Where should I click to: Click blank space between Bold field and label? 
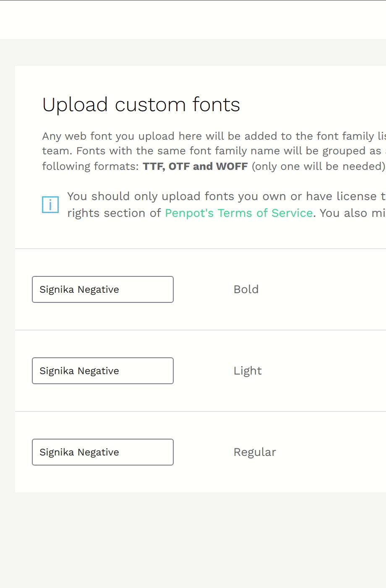click(203, 289)
